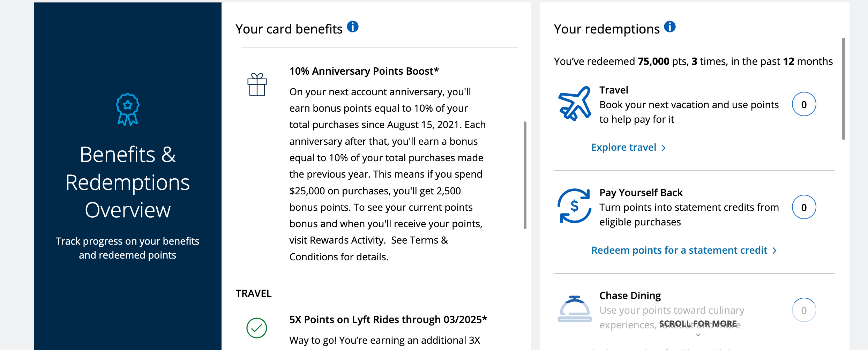Click the 10% Anniversary Points Boost title
Image resolution: width=868 pixels, height=350 pixels.
(x=364, y=71)
